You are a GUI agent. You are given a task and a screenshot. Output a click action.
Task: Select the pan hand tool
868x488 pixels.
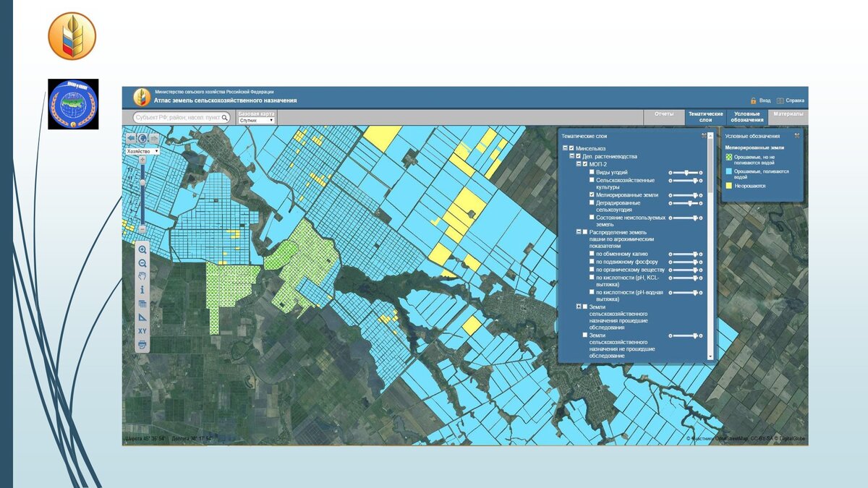[x=142, y=276]
